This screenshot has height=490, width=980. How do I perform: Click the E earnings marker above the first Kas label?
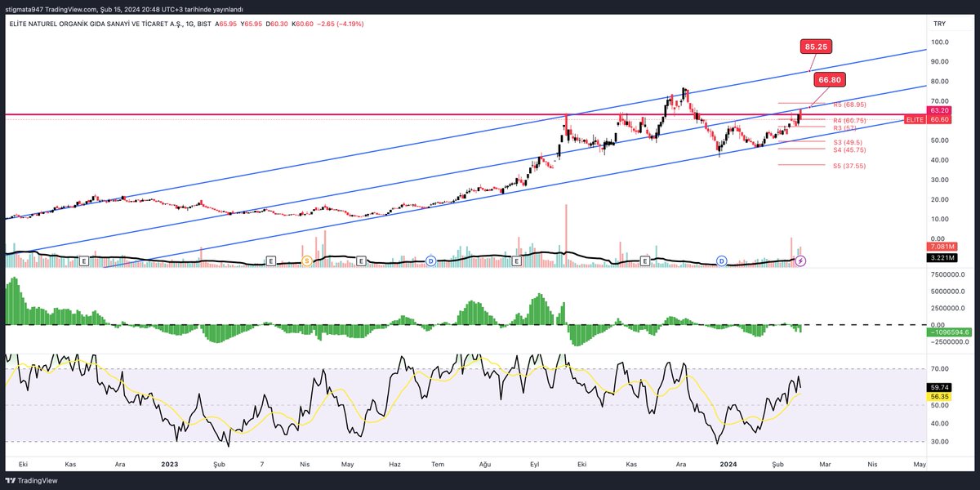tap(83, 261)
